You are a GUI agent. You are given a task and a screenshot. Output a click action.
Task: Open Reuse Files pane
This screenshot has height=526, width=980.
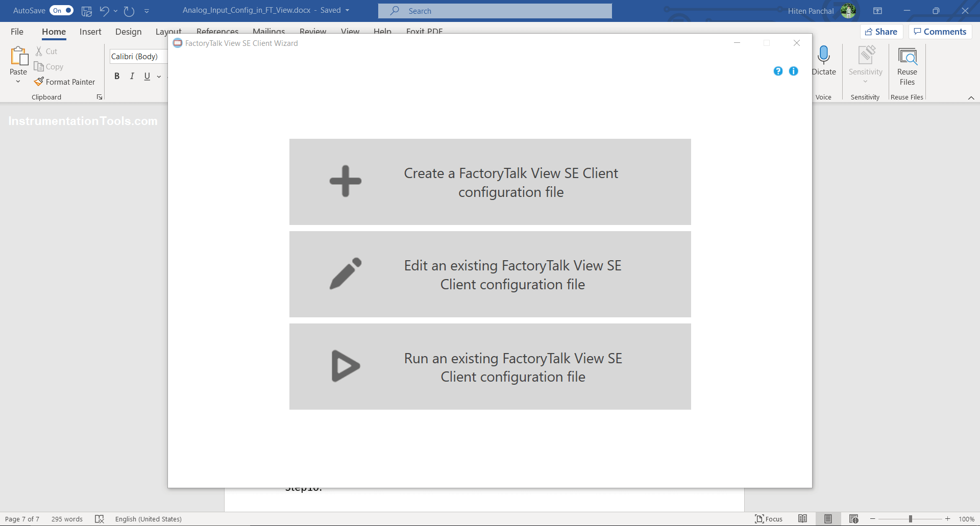click(907, 66)
